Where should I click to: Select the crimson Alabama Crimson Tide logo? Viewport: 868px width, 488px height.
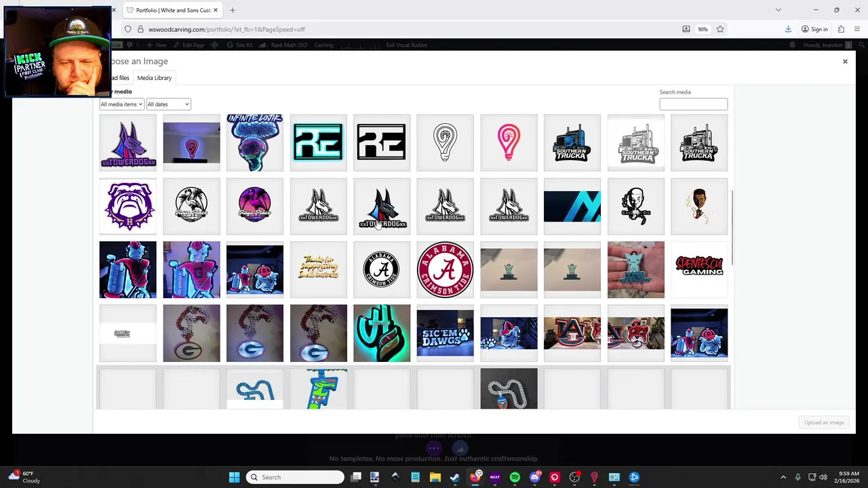445,270
